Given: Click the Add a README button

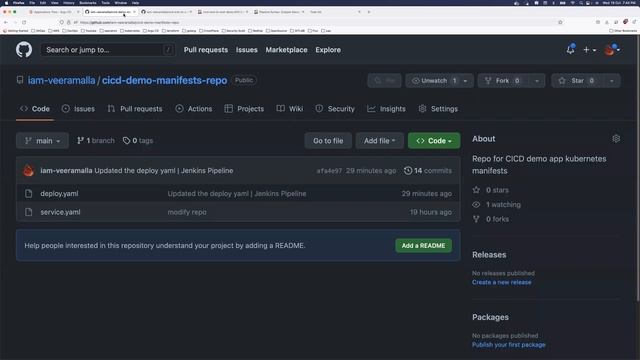Looking at the screenshot, I should tap(423, 246).
